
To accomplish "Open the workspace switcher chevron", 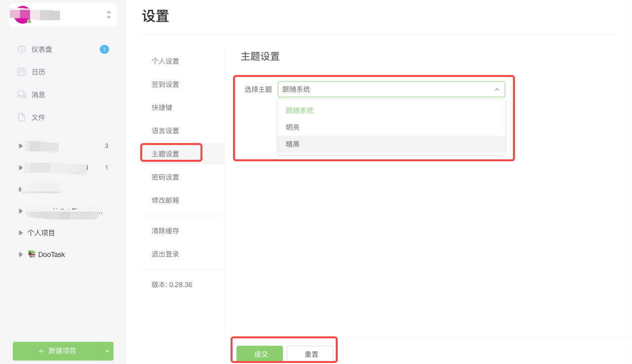I will pyautogui.click(x=109, y=15).
